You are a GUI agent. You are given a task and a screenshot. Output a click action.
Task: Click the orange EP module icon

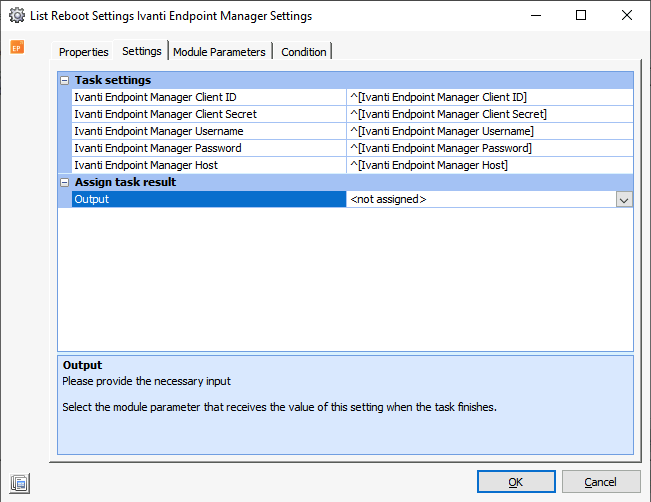coord(17,47)
